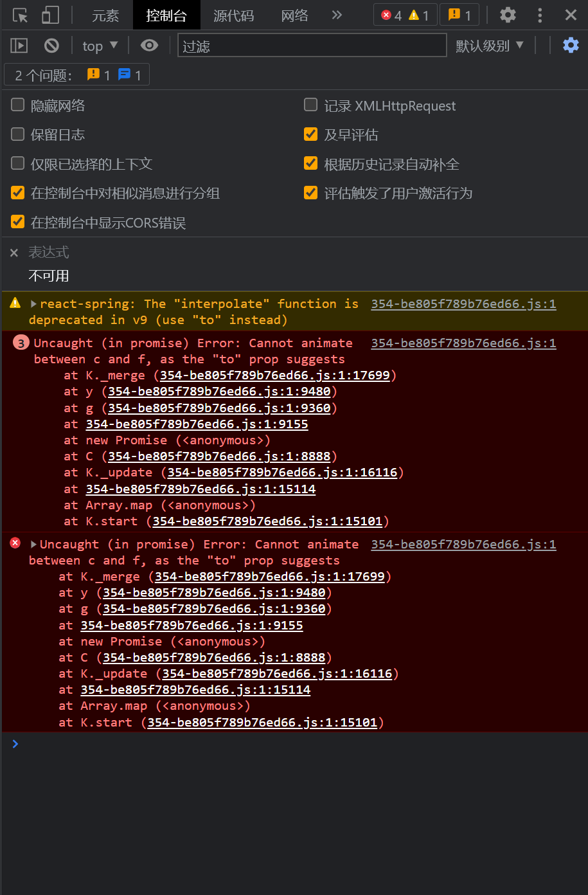Screen dimensions: 588x895
Task: Open K._merge link in first error stack
Action: coord(275,375)
